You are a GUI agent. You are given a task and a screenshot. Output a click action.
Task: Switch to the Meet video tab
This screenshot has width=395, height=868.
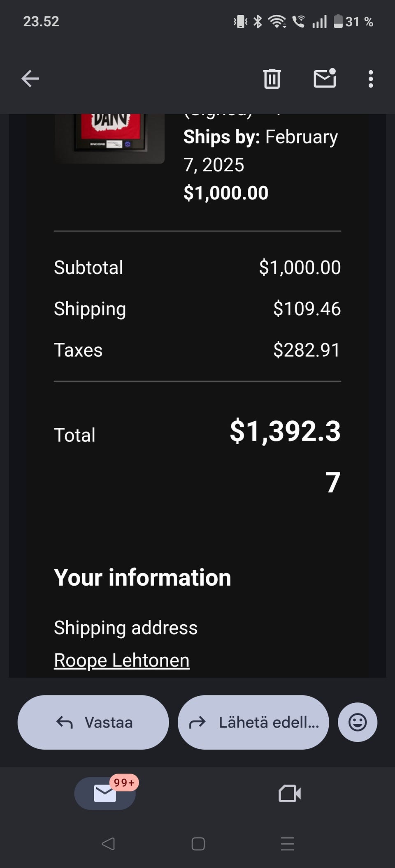pos(290,793)
